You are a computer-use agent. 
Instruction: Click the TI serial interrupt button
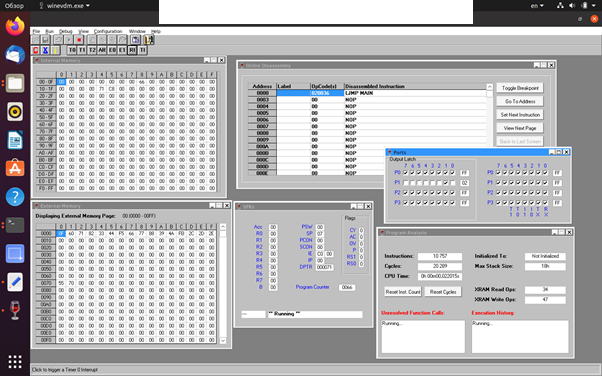coord(142,50)
